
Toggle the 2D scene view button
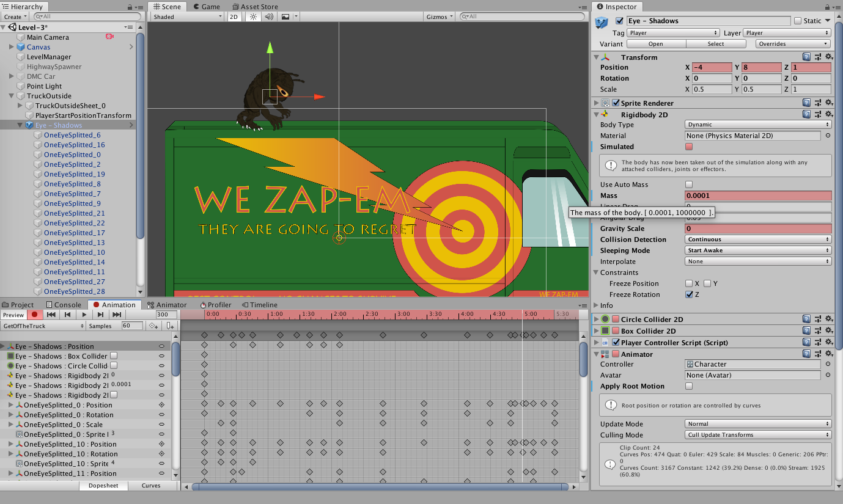[x=234, y=17]
